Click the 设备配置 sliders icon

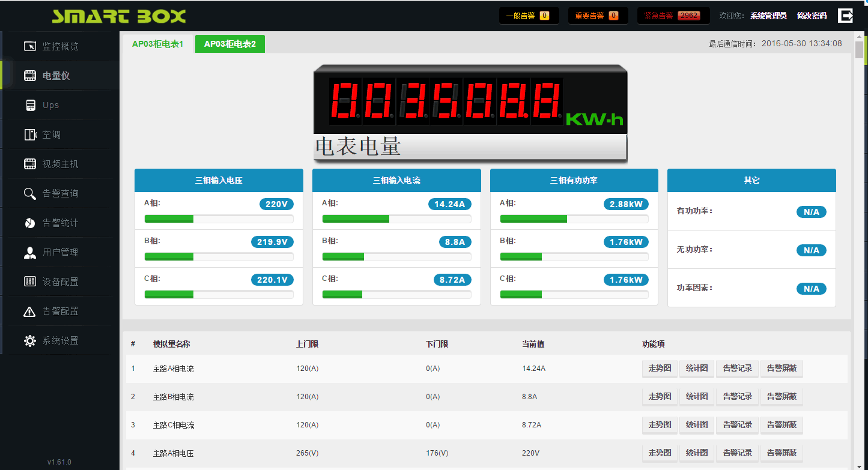[x=30, y=282]
